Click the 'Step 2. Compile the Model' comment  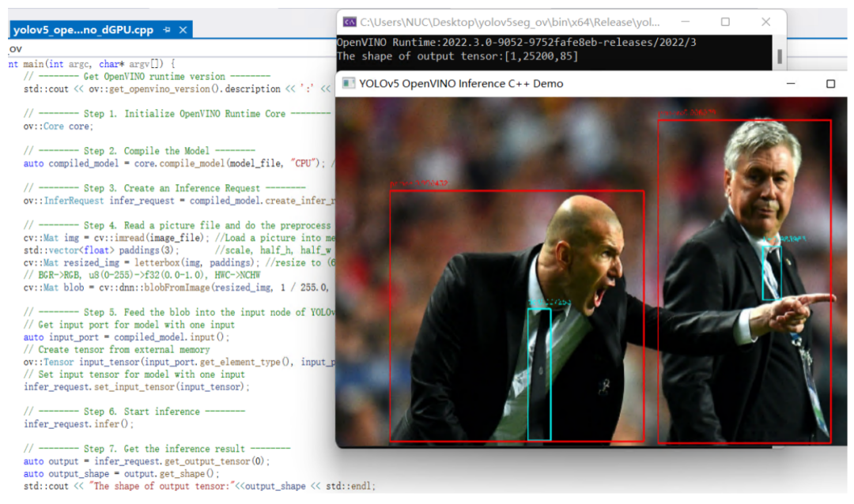pos(139,151)
